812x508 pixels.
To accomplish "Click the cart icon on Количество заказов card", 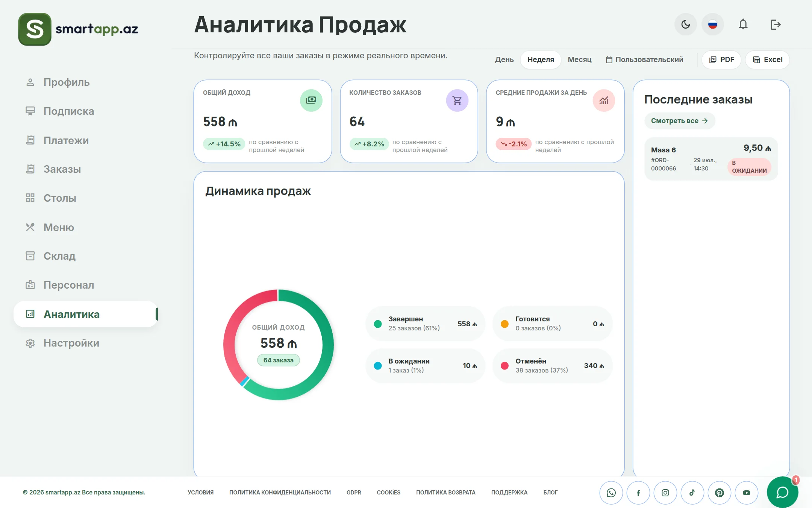I will (457, 100).
